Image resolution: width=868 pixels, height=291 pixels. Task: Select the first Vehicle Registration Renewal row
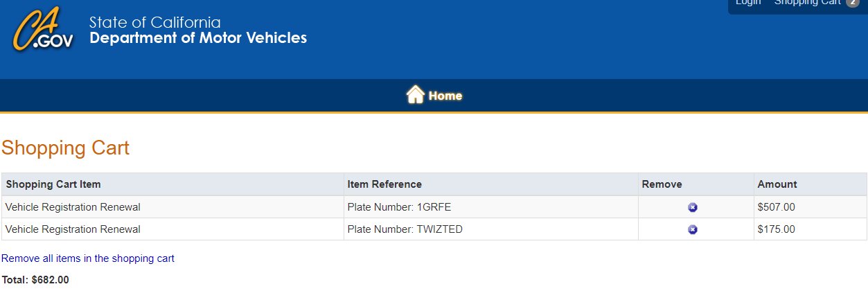pos(434,207)
